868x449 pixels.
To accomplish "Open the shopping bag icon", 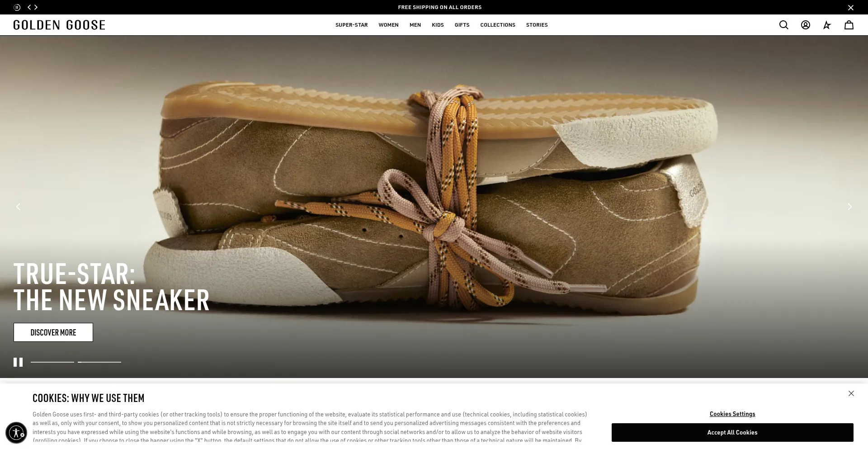I will click(849, 25).
